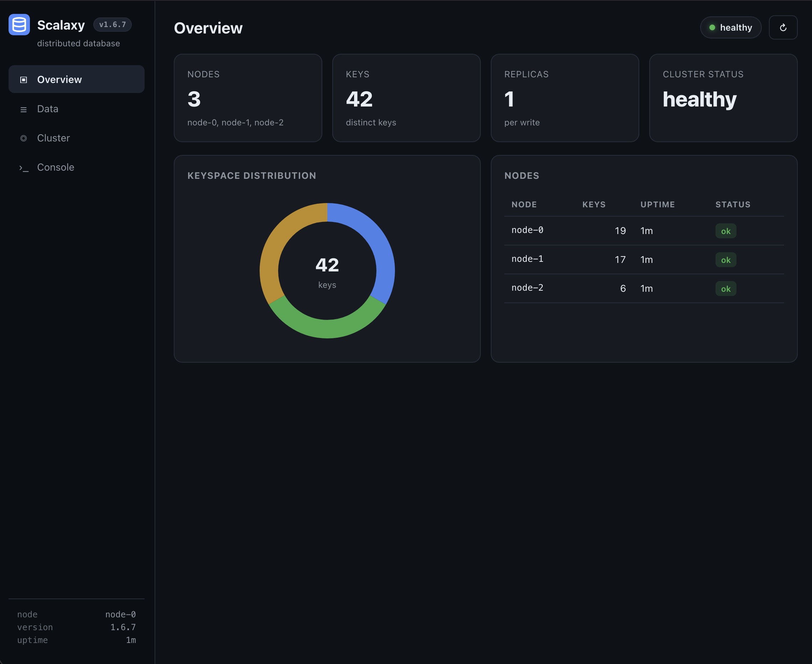The width and height of the screenshot is (812, 664).
Task: Click the ok badge for node-1
Action: 725,260
